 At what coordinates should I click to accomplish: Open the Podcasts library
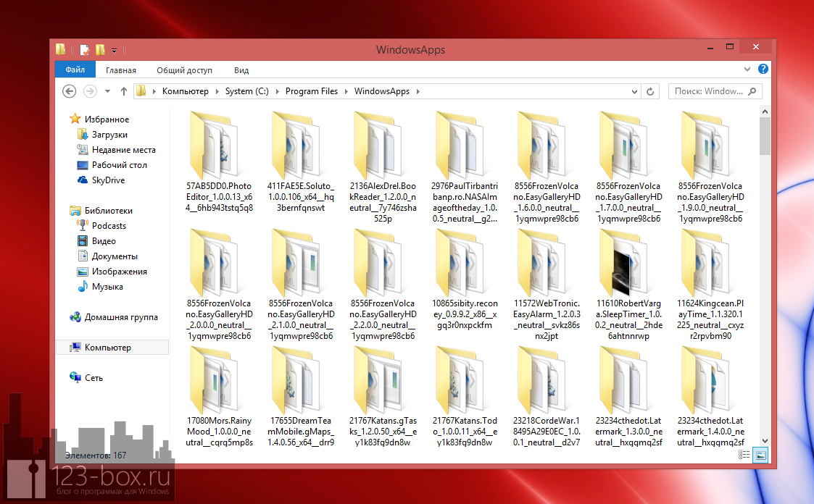[x=109, y=226]
